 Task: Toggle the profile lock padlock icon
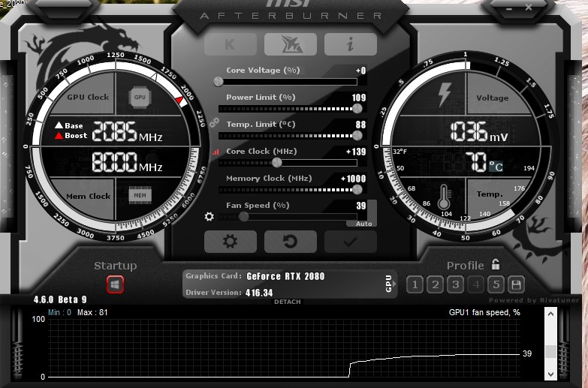tap(496, 264)
